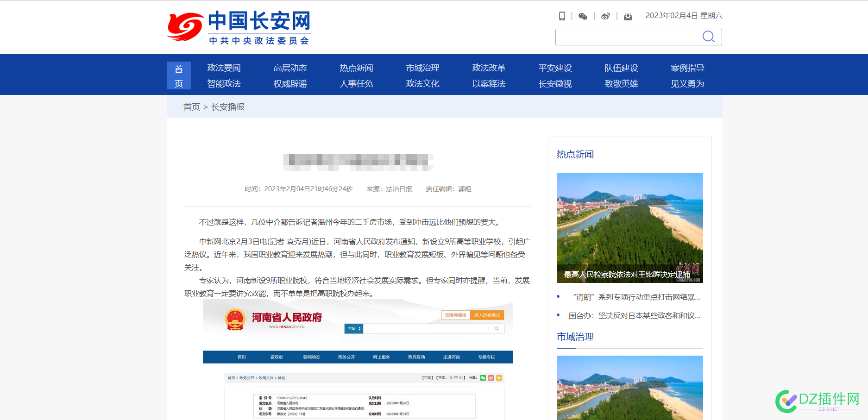
Task: Click the 首页 breadcrumb link
Action: (192, 107)
